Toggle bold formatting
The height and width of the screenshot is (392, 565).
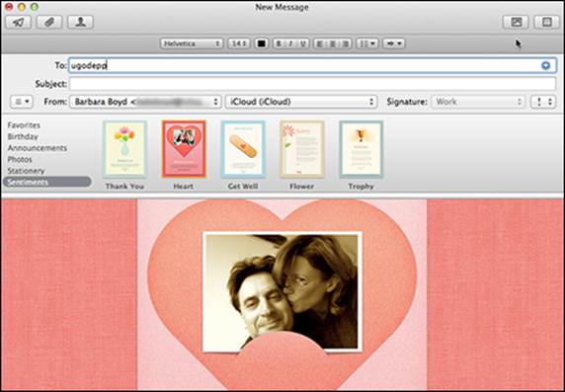(x=279, y=43)
